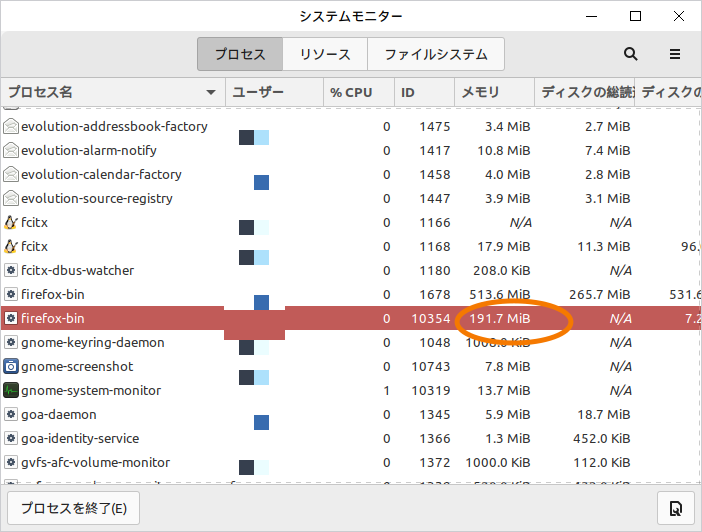Click the process properties icon at bottom right
The height and width of the screenshot is (532, 702).
(x=675, y=508)
